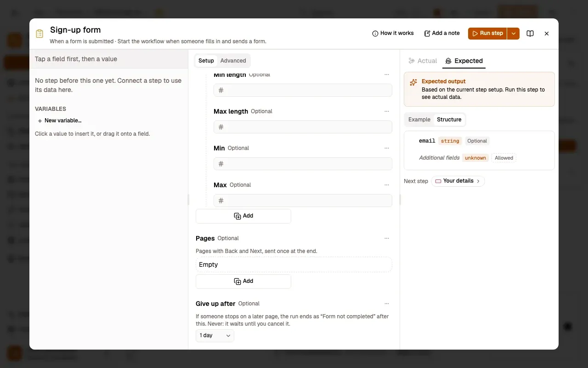This screenshot has width=588, height=368.
Task: Click the Optional badge beside email
Action: pyautogui.click(x=477, y=141)
